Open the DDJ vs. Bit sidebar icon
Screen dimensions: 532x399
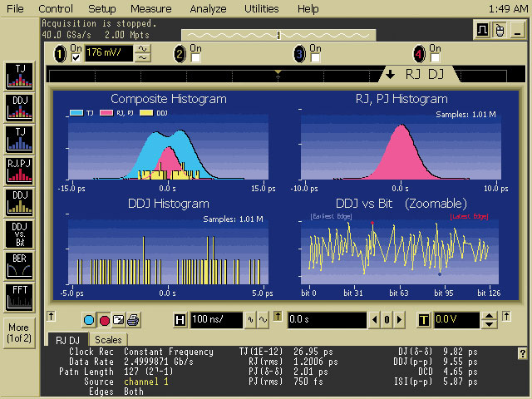(x=19, y=234)
